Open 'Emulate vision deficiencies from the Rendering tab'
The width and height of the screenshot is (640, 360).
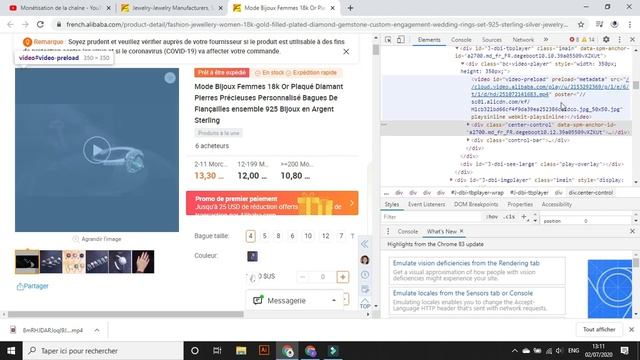[x=466, y=263]
